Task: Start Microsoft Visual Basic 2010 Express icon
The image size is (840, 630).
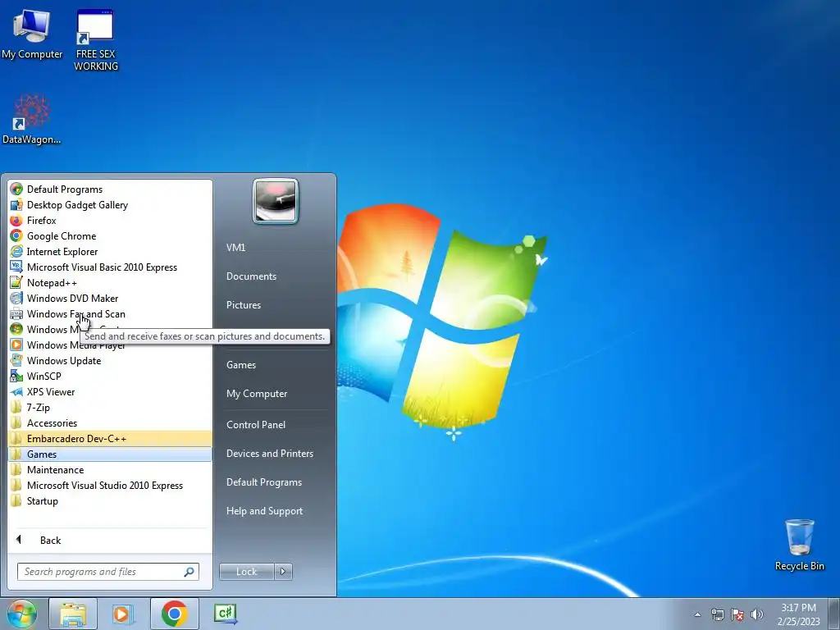Action: [x=16, y=267]
